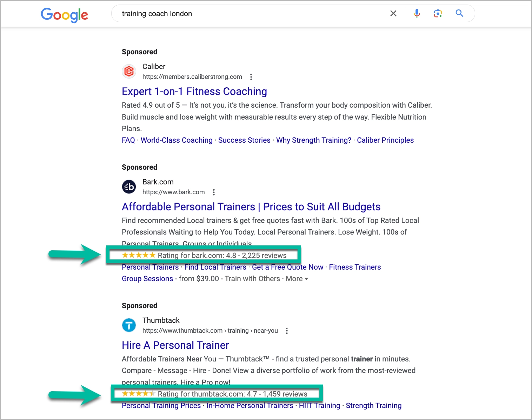Open the three-dot menu on the Bark.com ad
532x420 pixels.
pyautogui.click(x=214, y=192)
